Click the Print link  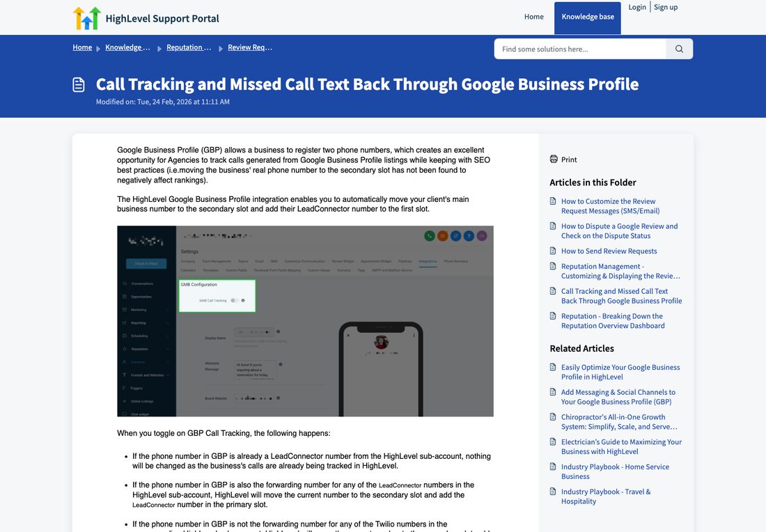point(569,159)
